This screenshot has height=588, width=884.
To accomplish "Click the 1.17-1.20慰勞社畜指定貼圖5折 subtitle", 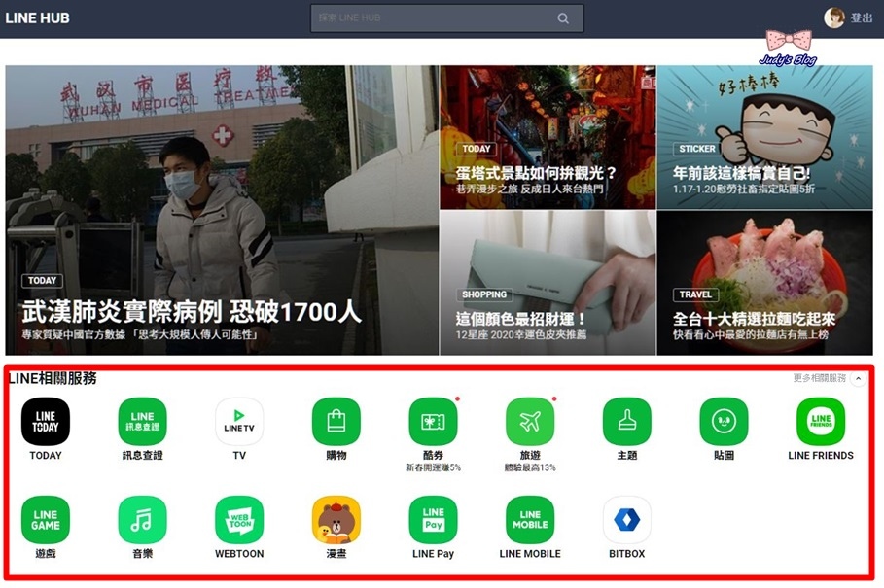I will click(x=744, y=189).
